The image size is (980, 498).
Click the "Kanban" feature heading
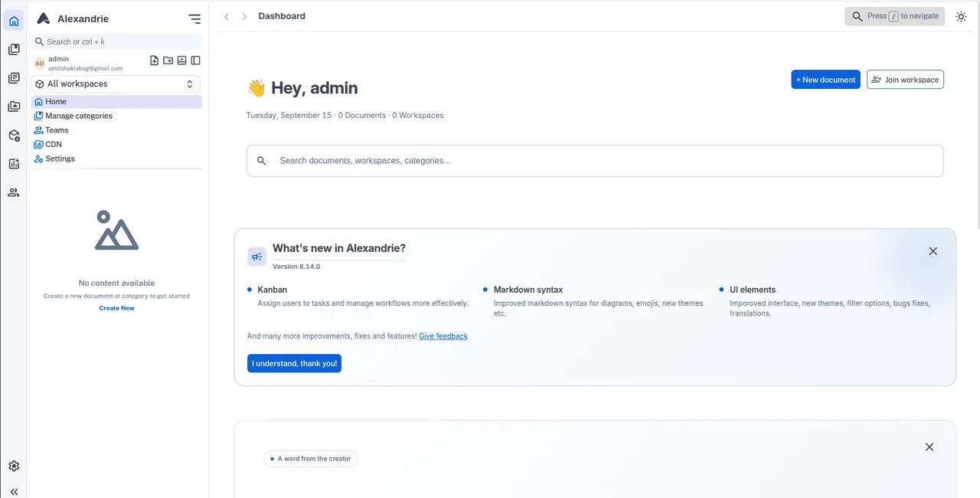[x=273, y=290]
